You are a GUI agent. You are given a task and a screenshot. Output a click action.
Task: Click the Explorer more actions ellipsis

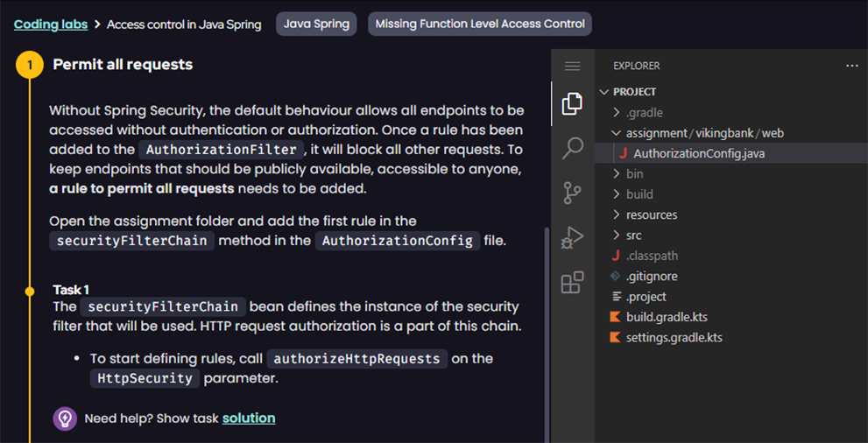851,66
